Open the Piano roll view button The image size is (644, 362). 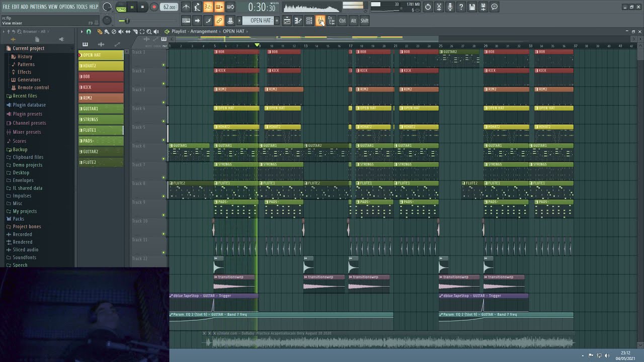coord(298,21)
